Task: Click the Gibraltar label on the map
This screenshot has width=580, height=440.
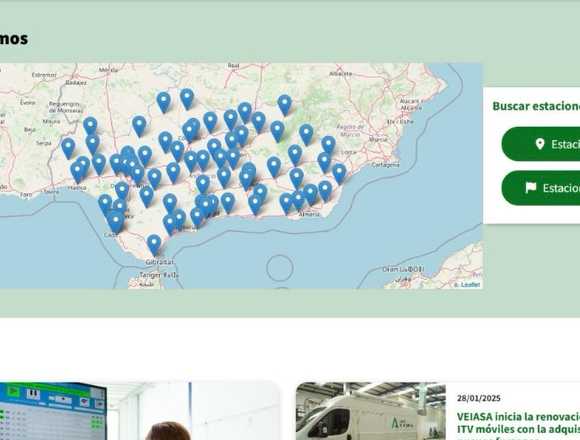Action: [x=160, y=262]
